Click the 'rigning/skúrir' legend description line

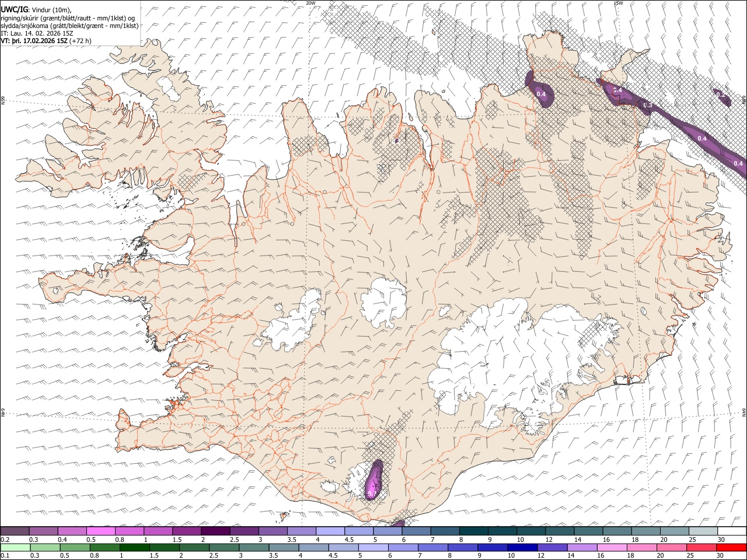[68, 18]
